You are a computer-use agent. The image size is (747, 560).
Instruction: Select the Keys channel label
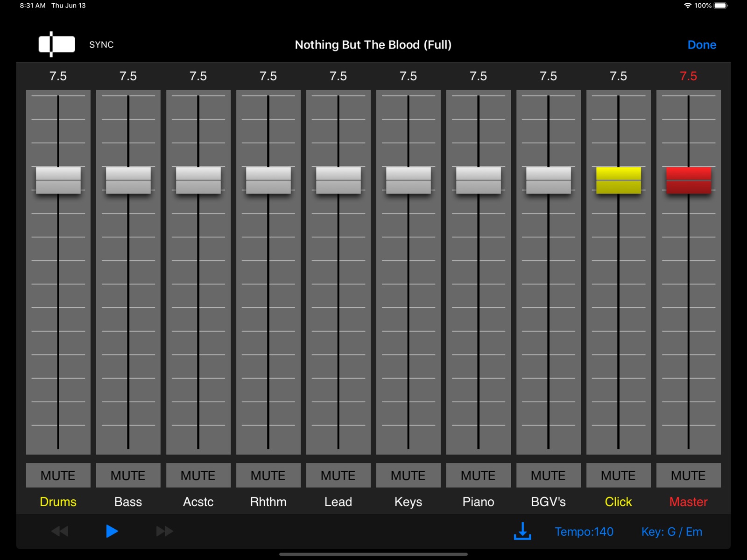[x=409, y=502]
